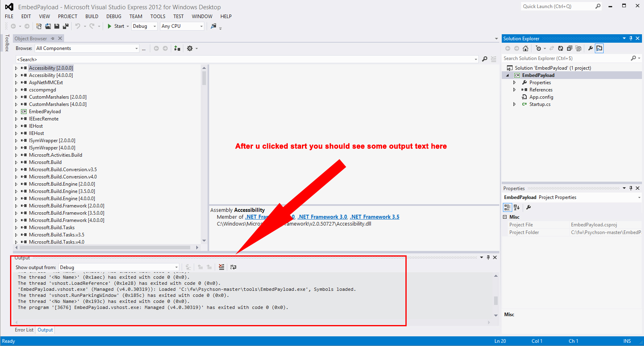Toggle auto-hide pin on Output pane
The height and width of the screenshot is (346, 644).
pos(488,257)
